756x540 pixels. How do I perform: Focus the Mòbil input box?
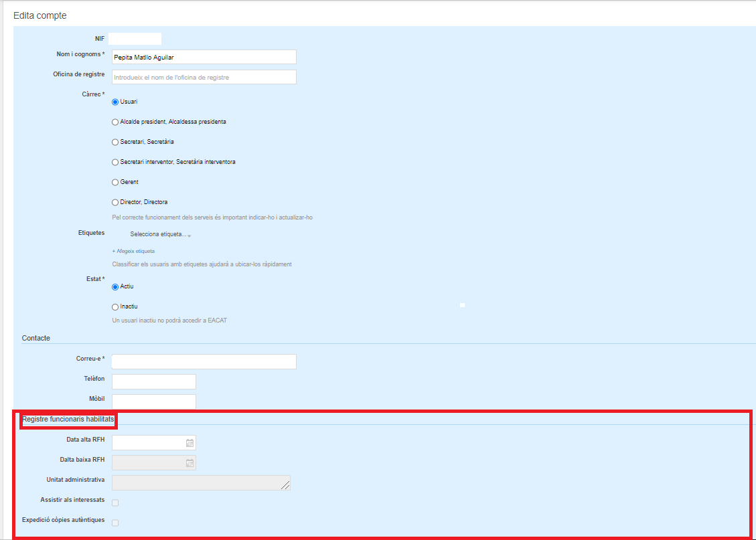tap(153, 401)
